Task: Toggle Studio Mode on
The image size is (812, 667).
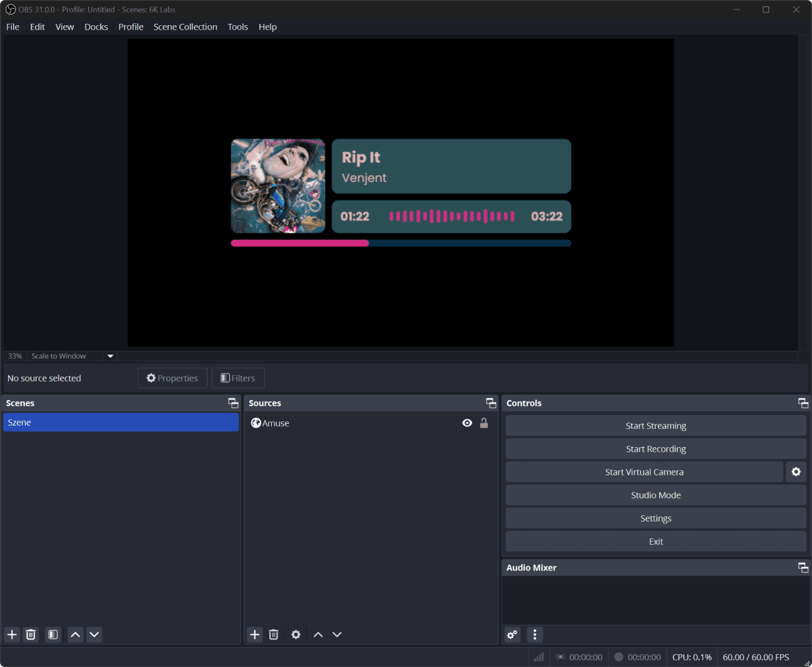Action: [x=656, y=495]
